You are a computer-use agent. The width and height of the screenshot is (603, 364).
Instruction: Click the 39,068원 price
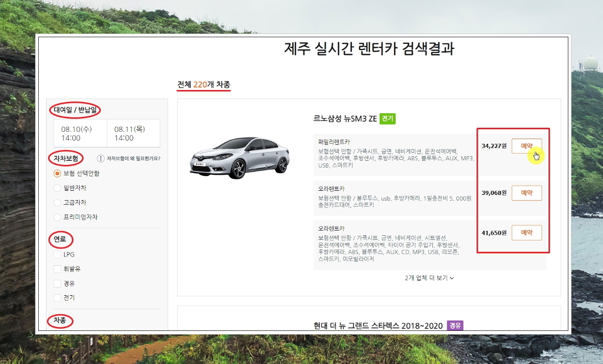[x=494, y=192]
